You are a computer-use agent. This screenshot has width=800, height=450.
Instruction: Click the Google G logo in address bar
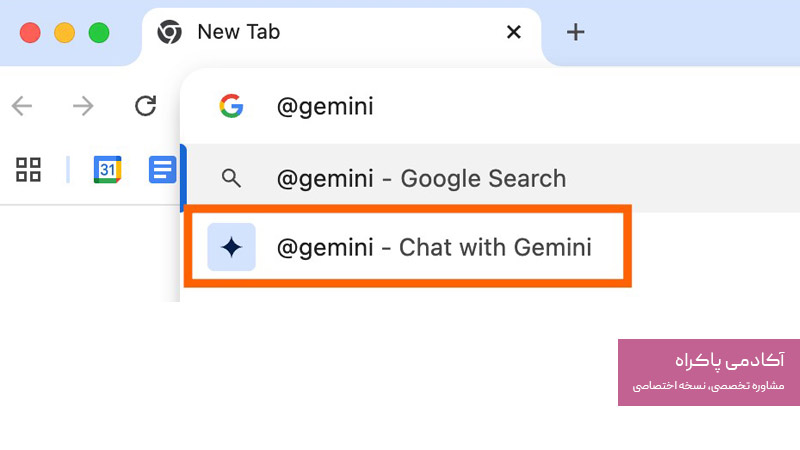pos(231,106)
